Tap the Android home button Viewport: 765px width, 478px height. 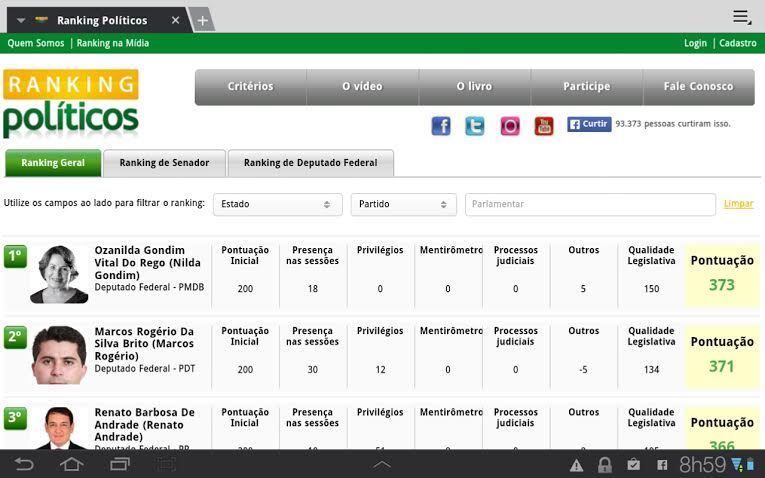coord(71,465)
